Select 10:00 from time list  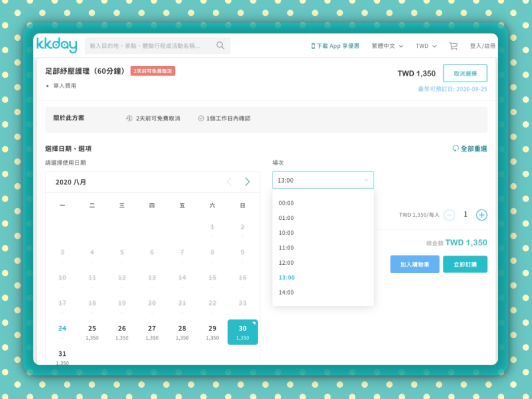coord(286,233)
